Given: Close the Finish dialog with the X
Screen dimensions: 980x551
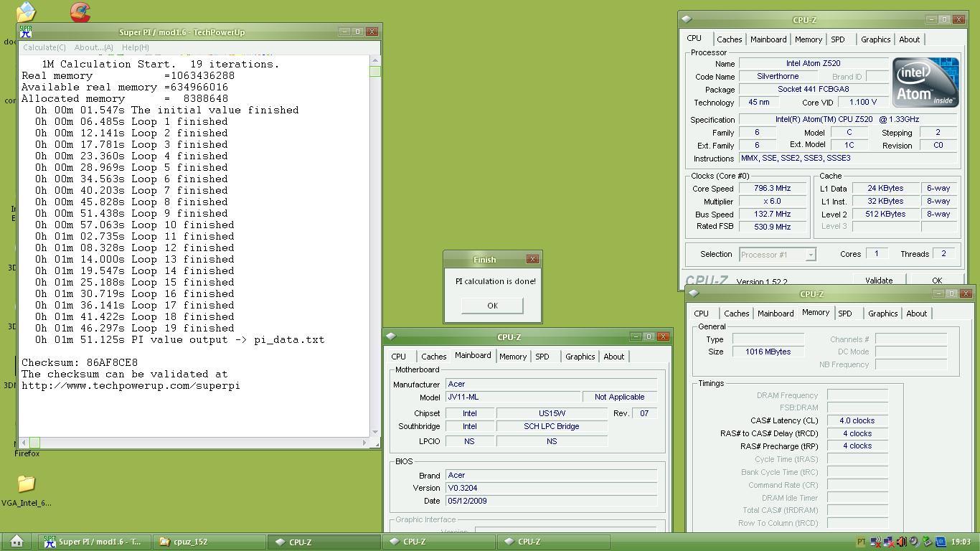Looking at the screenshot, I should (532, 259).
